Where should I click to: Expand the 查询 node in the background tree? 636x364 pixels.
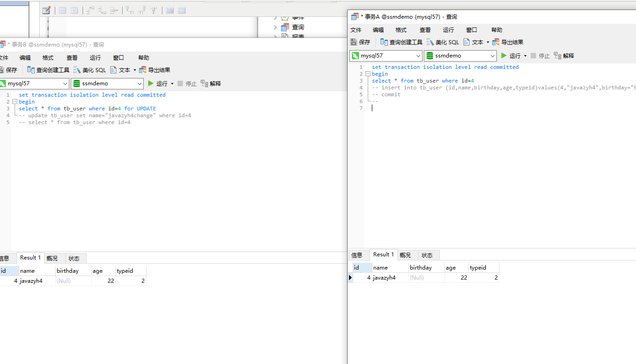(275, 27)
